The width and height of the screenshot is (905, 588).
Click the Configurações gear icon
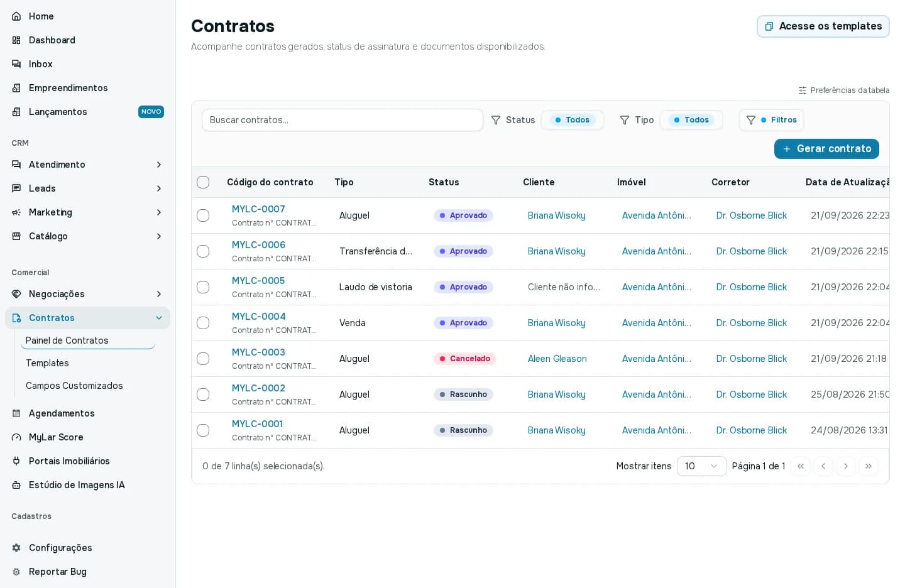(x=16, y=548)
